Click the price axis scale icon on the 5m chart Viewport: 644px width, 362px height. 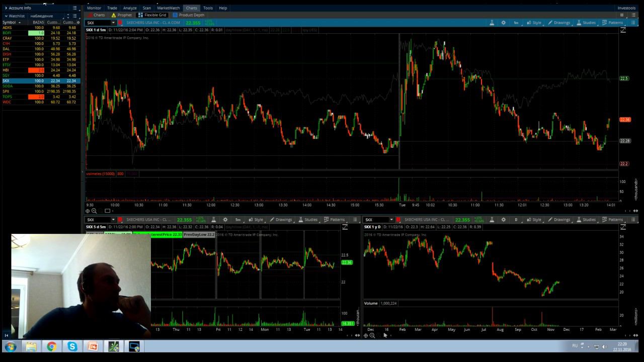click(x=345, y=227)
